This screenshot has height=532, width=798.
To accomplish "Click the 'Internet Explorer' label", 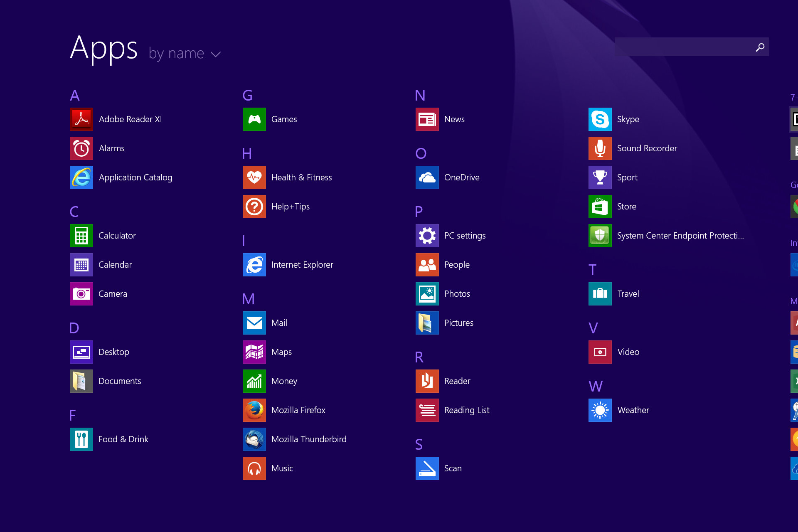I will [302, 265].
